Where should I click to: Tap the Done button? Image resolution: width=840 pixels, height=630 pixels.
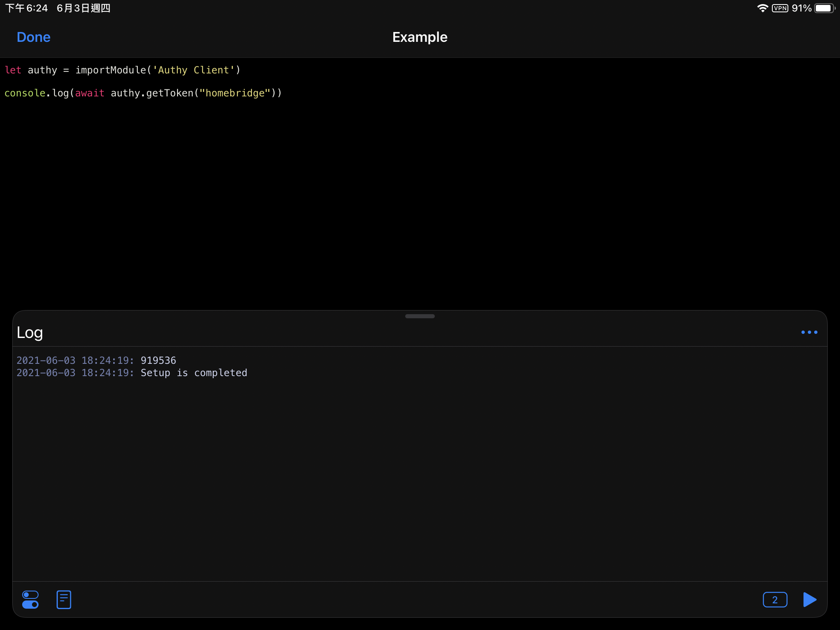coord(34,37)
